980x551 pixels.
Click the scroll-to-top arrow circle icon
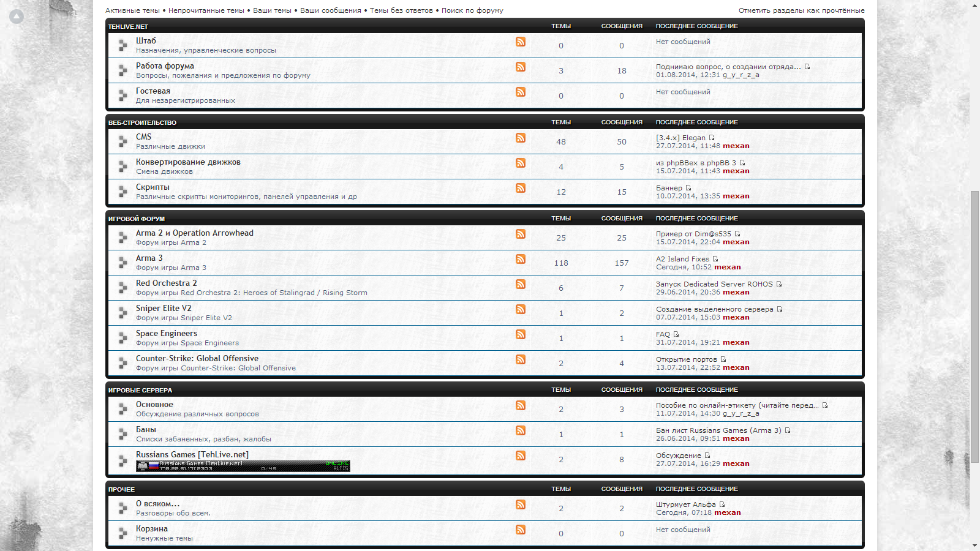tap(17, 17)
